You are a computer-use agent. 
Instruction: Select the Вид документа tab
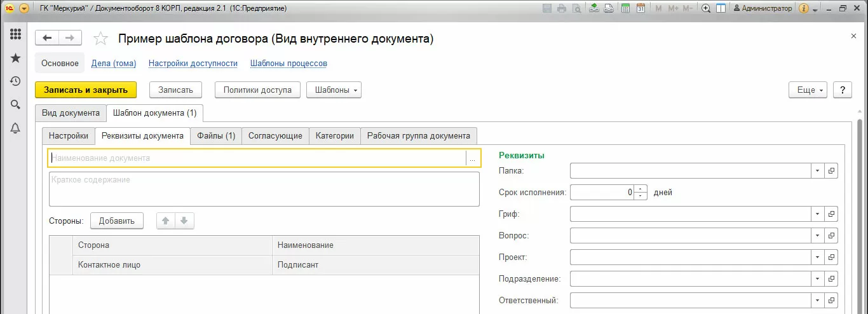[x=71, y=113]
